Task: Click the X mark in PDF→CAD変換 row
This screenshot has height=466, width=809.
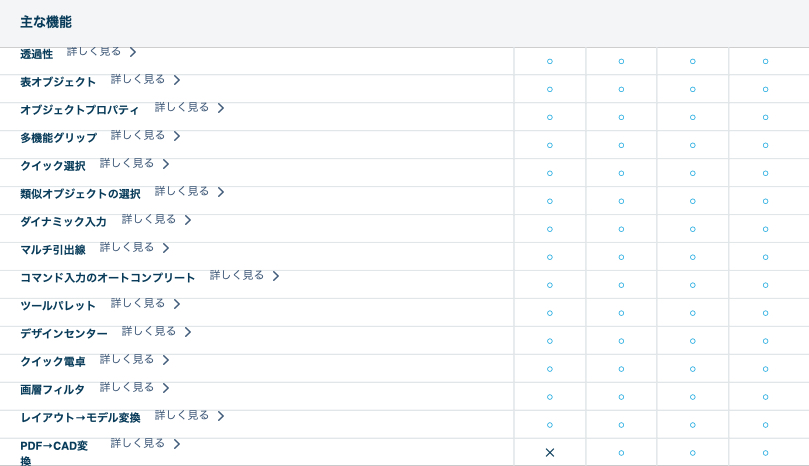Action: [549, 452]
